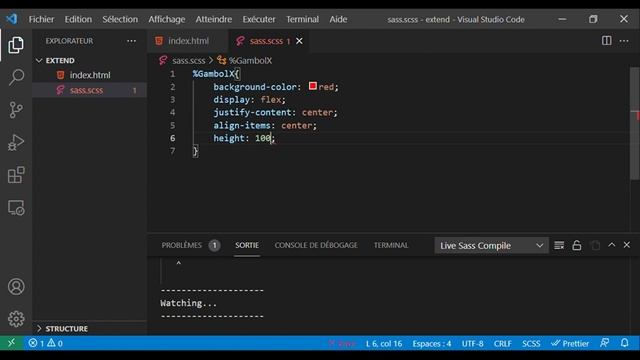Click line number 6 in gutter

(x=173, y=138)
